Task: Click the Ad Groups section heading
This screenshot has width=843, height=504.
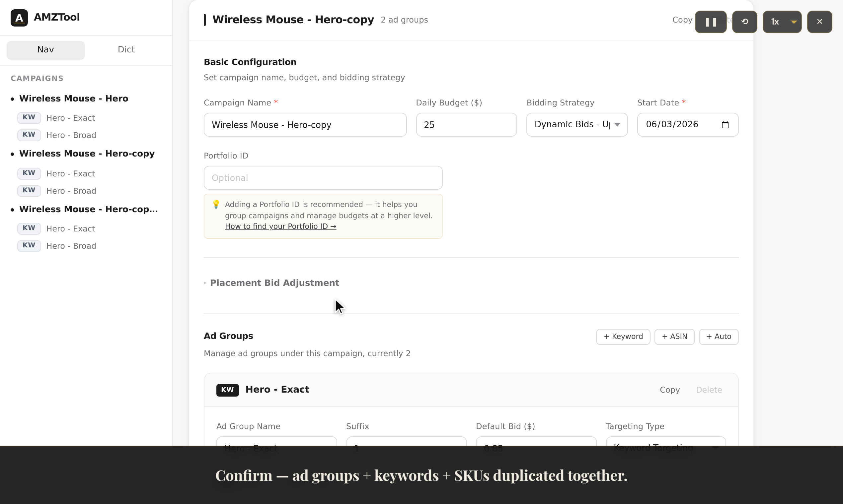Action: tap(228, 336)
